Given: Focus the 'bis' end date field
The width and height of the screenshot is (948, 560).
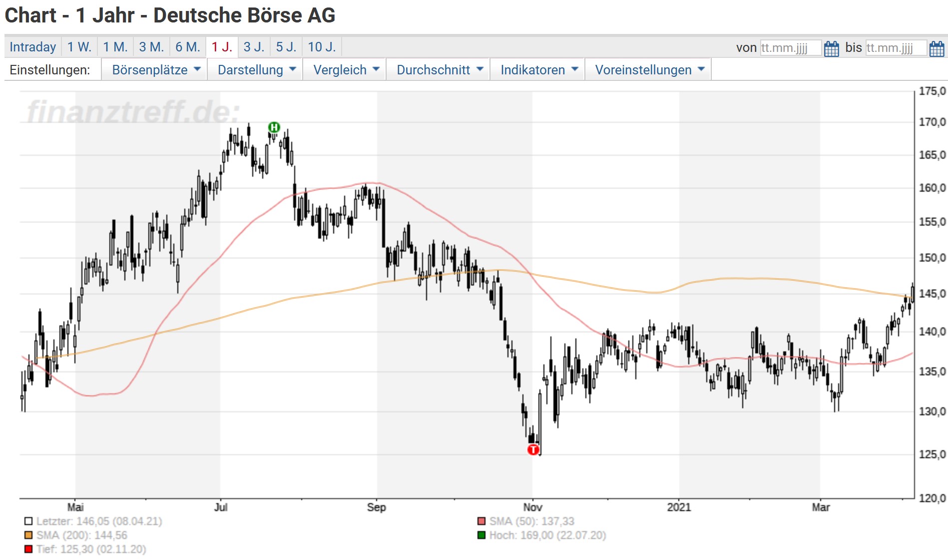Looking at the screenshot, I should click(x=896, y=48).
